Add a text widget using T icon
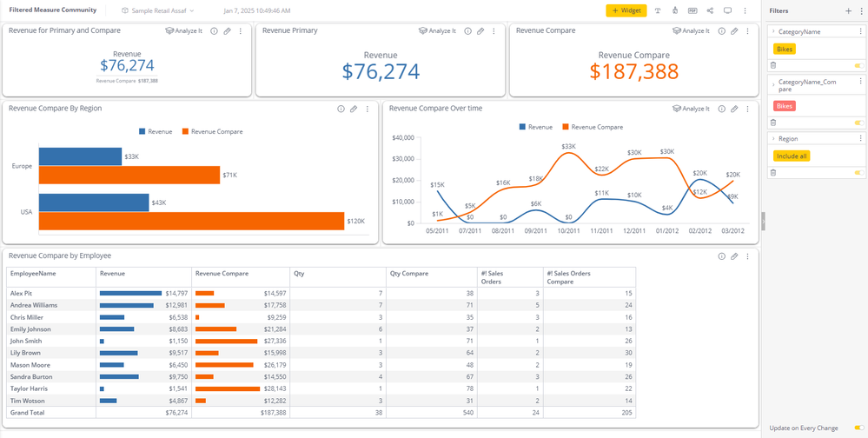Screen dimensions: 868x438 pos(658,10)
